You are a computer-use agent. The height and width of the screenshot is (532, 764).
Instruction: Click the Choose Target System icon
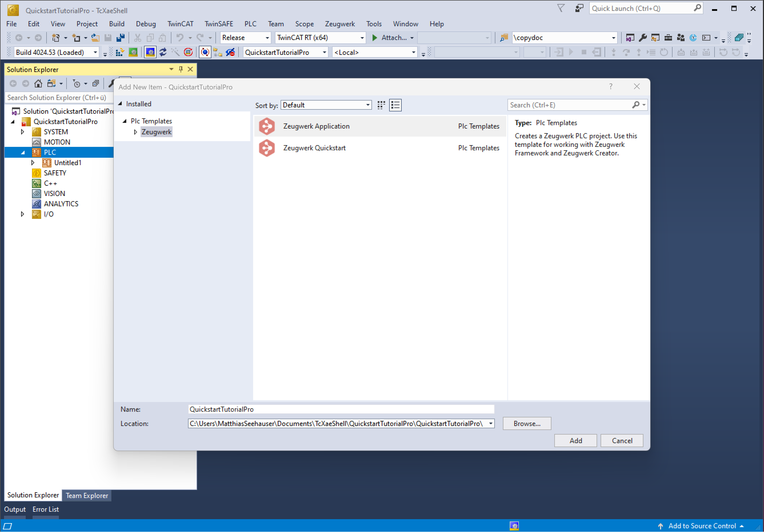pyautogui.click(x=218, y=52)
